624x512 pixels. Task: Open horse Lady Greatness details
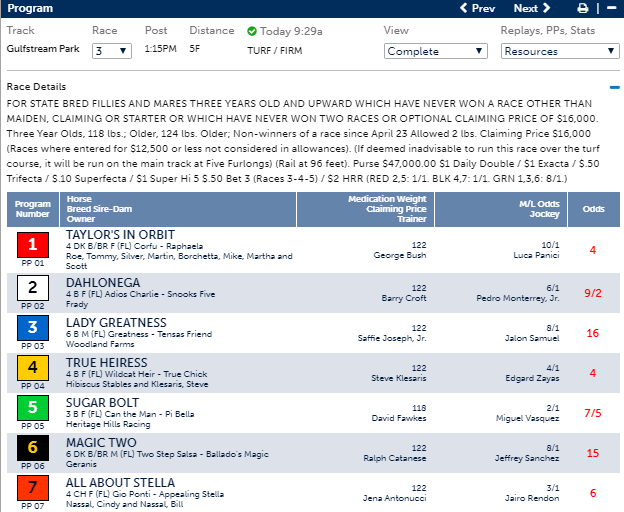[x=116, y=322]
